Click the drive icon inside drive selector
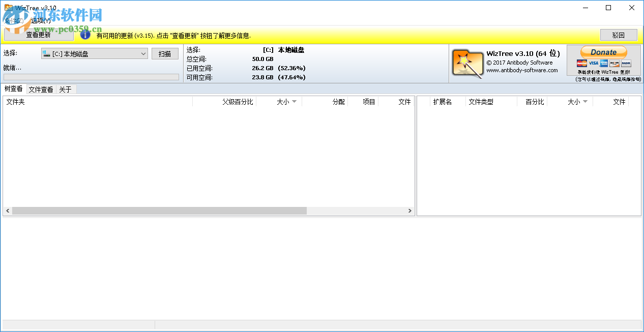 (46, 53)
